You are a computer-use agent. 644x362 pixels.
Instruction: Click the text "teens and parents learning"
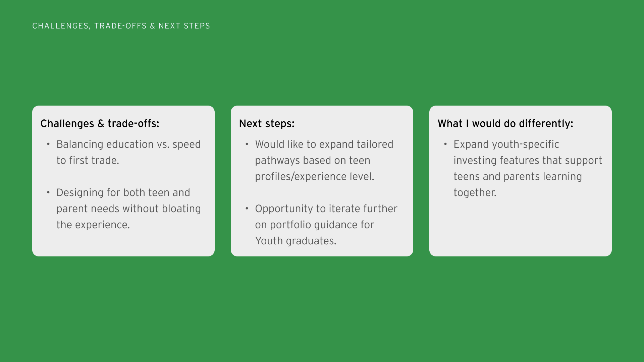[518, 177]
